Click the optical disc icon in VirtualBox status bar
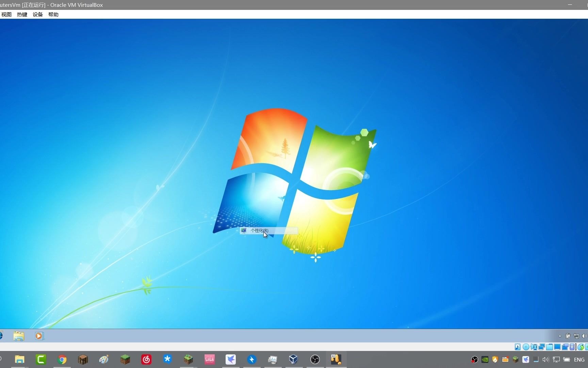This screenshot has width=588, height=368. click(526, 347)
